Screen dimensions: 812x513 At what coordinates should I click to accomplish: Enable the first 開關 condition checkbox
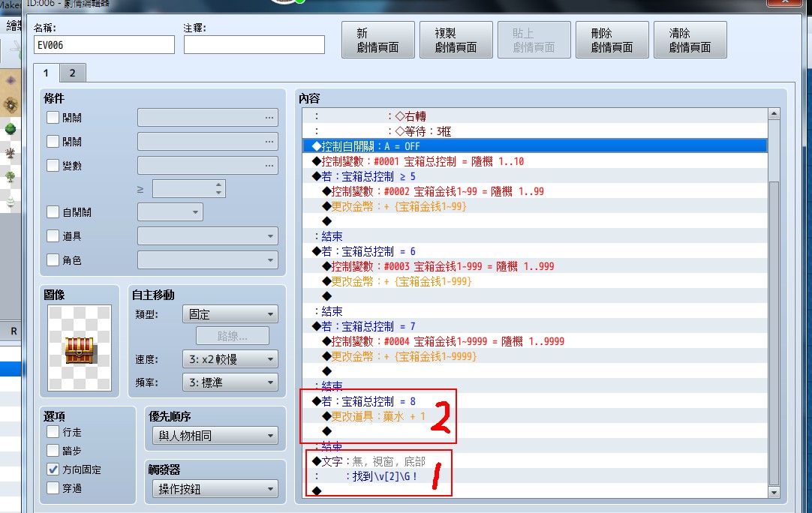coord(53,118)
